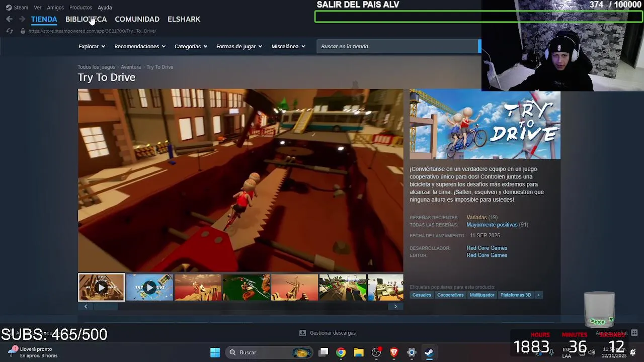Open the Todos los juegos breadcrumb

coord(96,67)
